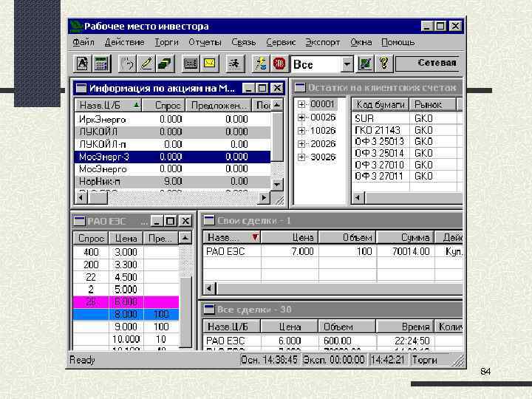Select the ГКО 21143 row
Image resolution: width=532 pixels, height=399 pixels.
click(x=407, y=130)
